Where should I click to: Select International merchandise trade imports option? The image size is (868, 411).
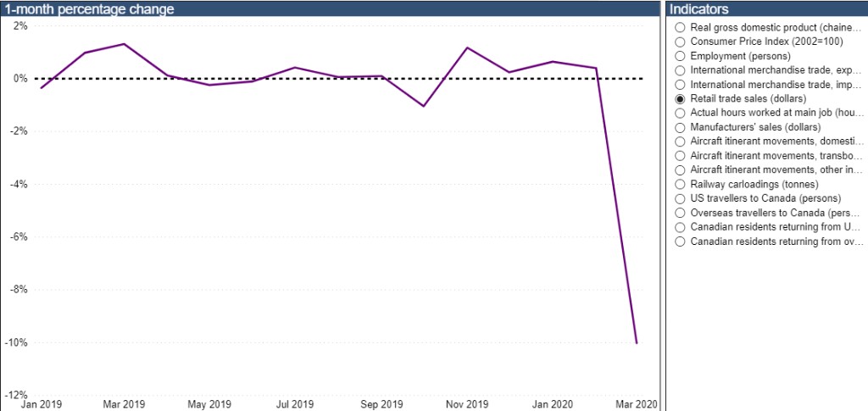680,85
